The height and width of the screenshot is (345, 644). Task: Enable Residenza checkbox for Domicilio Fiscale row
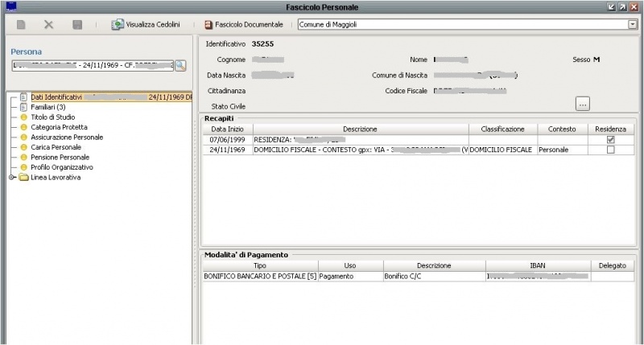click(x=610, y=150)
